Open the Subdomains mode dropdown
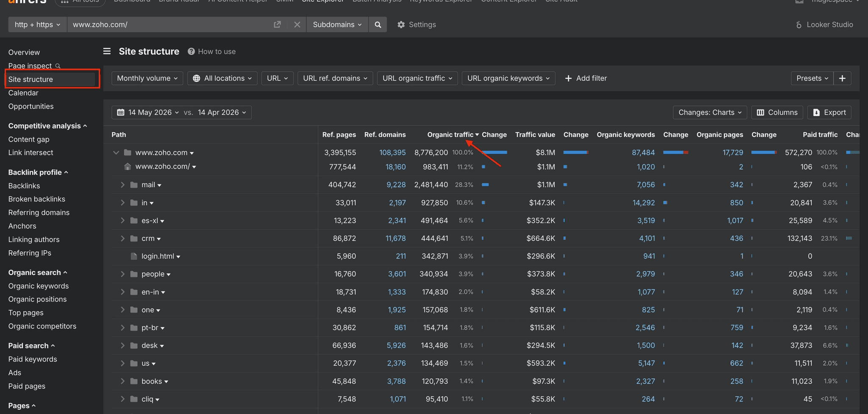The image size is (868, 414). [337, 25]
